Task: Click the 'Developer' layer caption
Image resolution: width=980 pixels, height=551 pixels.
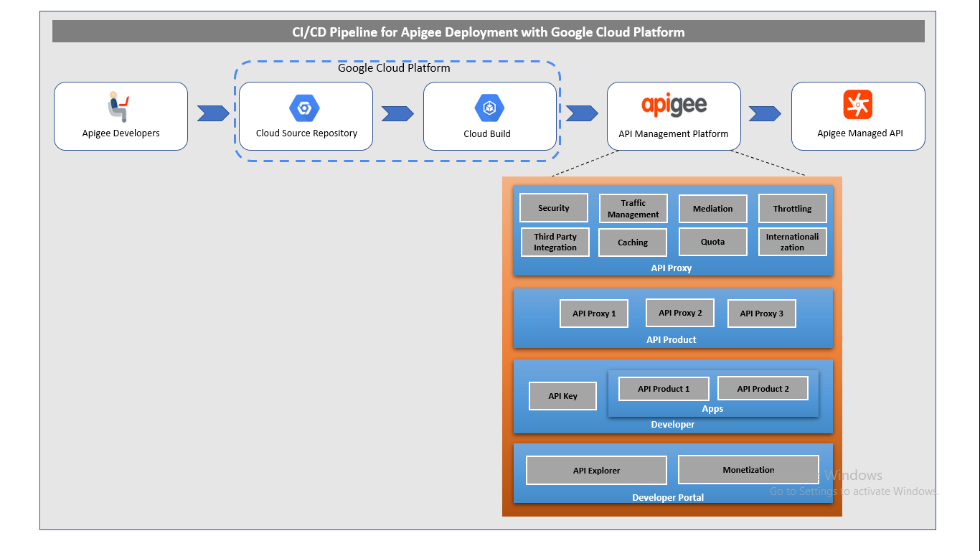Action: pyautogui.click(x=673, y=425)
